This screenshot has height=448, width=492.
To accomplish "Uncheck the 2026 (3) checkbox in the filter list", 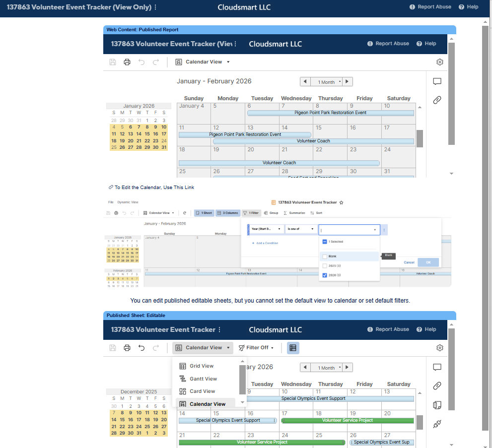I will 325,275.
